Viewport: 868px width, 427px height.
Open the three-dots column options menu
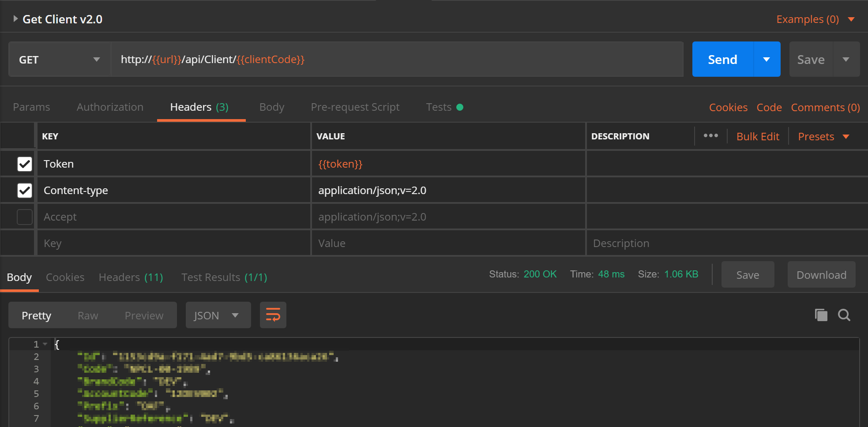pyautogui.click(x=710, y=136)
